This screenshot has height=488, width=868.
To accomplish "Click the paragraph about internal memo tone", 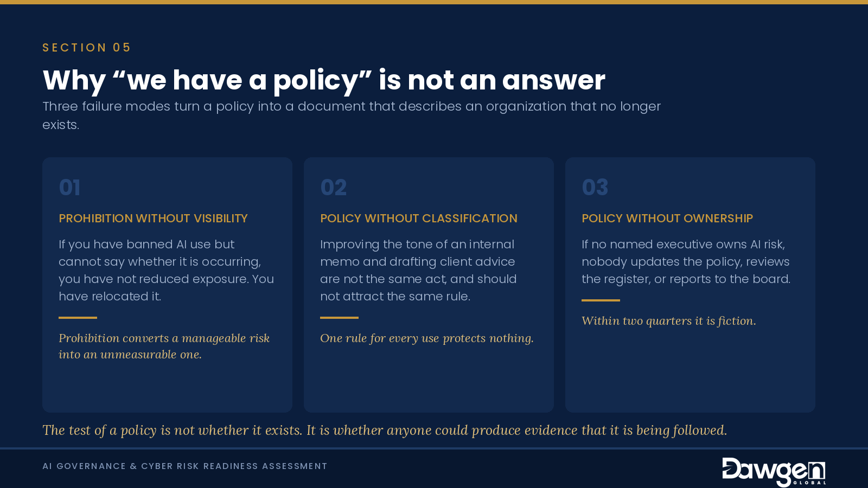I will [418, 270].
